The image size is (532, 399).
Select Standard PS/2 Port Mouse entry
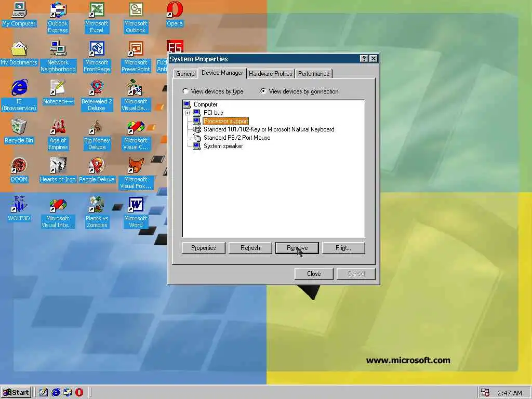[237, 138]
